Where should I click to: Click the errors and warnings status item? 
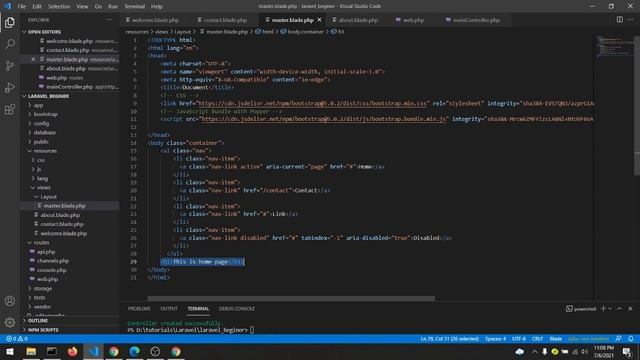[17, 339]
